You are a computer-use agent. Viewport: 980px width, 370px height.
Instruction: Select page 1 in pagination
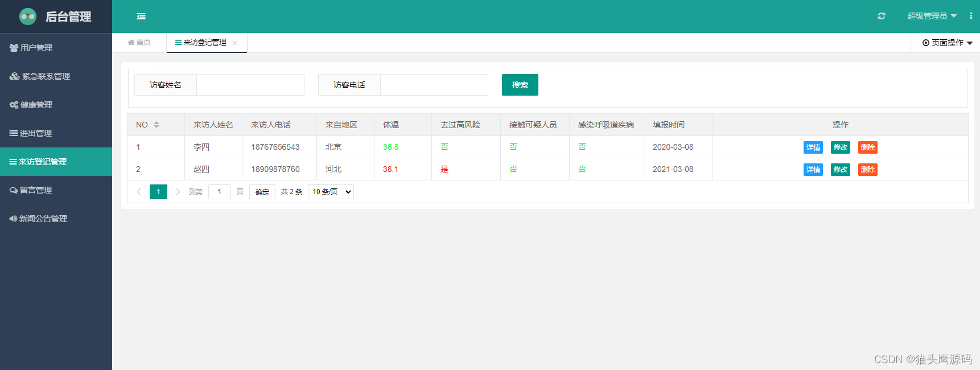(158, 192)
